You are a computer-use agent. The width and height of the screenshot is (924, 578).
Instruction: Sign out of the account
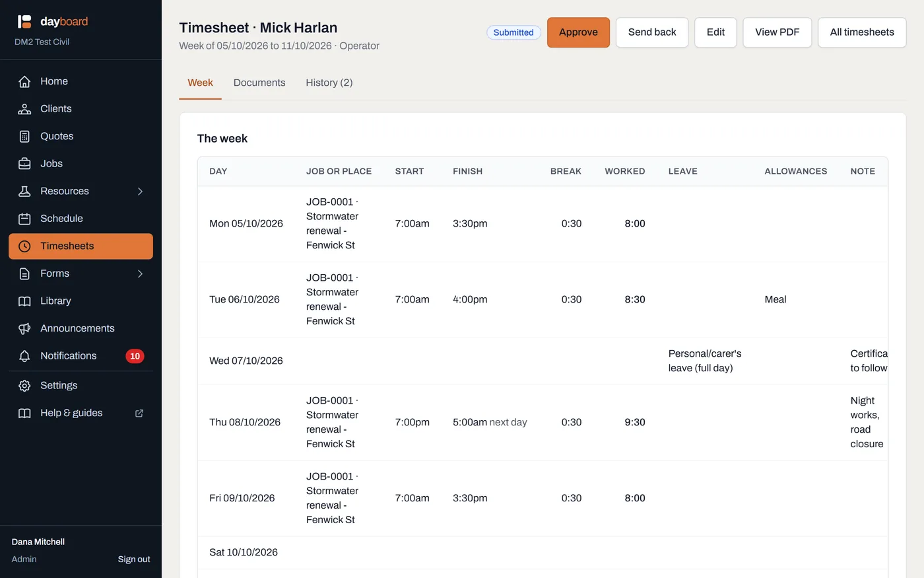coord(134,559)
